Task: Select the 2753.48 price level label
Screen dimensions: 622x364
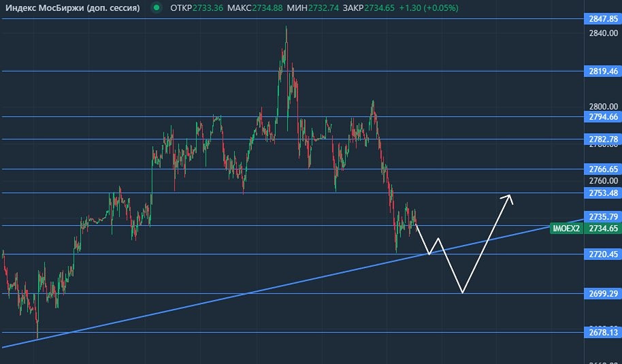Action: (x=603, y=193)
